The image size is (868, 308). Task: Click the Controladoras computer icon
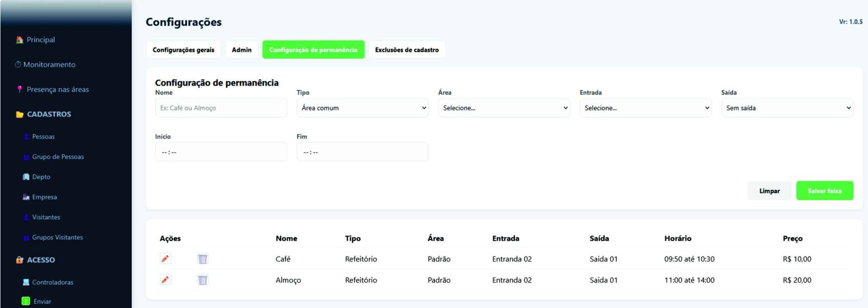(x=26, y=282)
